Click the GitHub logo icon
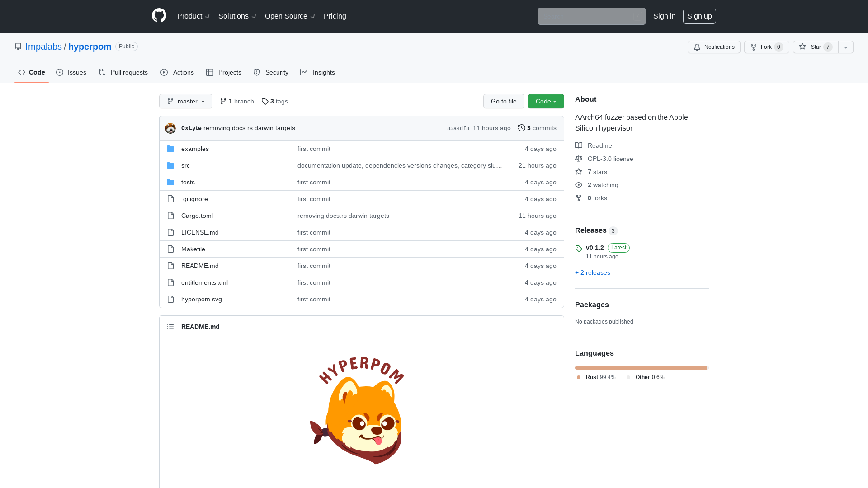The height and width of the screenshot is (488, 868). tap(159, 16)
